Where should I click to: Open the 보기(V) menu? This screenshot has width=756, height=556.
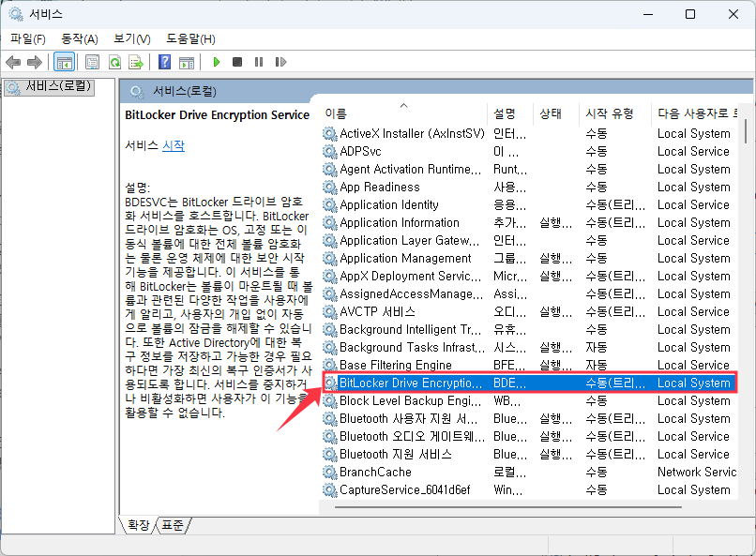pos(131,39)
